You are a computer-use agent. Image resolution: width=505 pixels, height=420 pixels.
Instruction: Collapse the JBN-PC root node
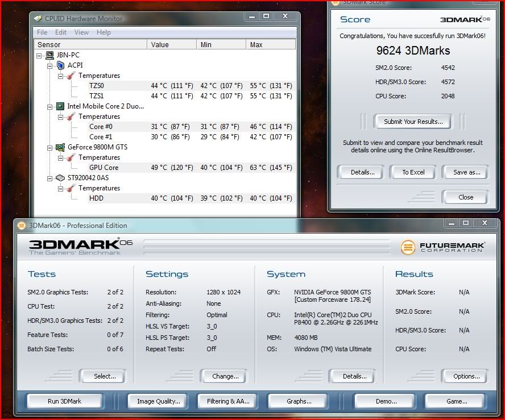pyautogui.click(x=39, y=56)
